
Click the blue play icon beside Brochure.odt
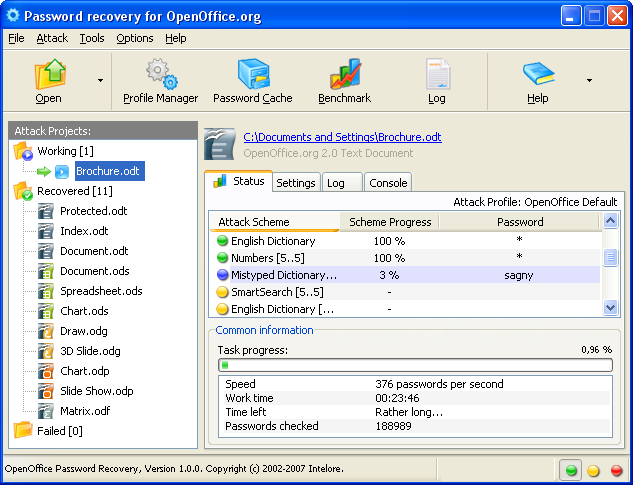(x=62, y=172)
